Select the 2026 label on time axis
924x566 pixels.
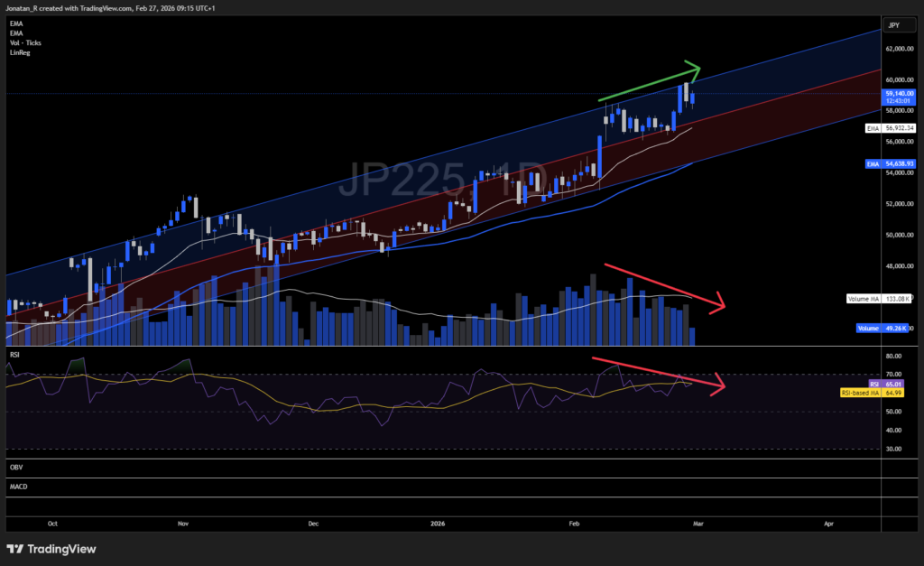439,523
